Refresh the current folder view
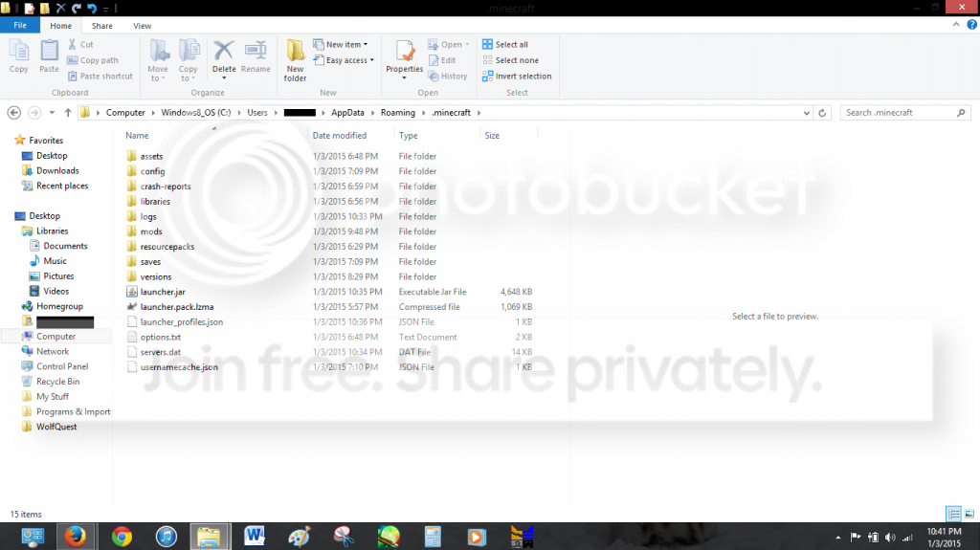The height and width of the screenshot is (550, 980). coord(827,113)
